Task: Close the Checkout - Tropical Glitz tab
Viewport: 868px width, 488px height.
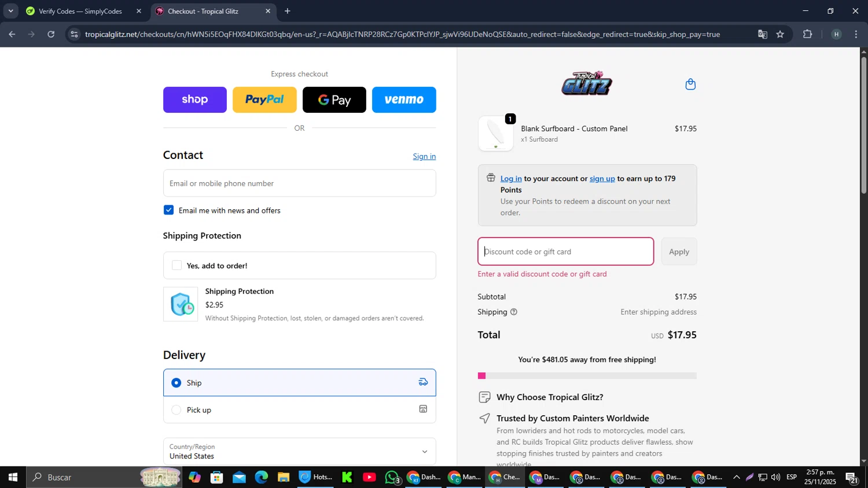Action: tap(268, 11)
